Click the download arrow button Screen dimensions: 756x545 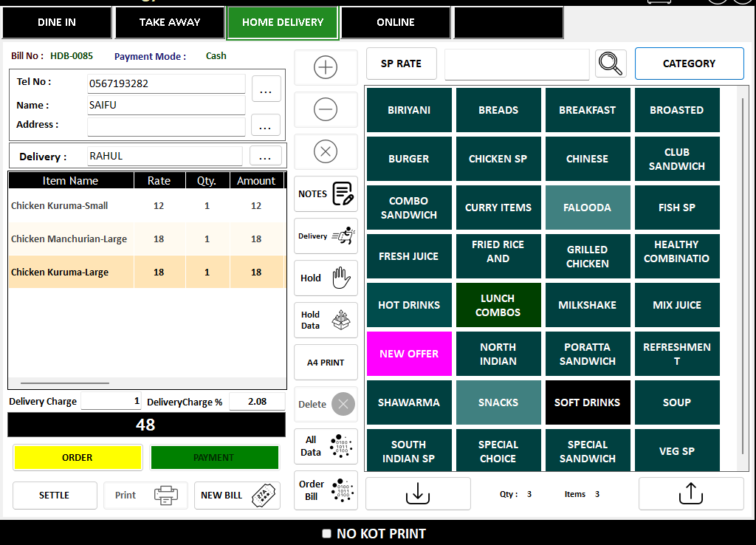tap(418, 493)
